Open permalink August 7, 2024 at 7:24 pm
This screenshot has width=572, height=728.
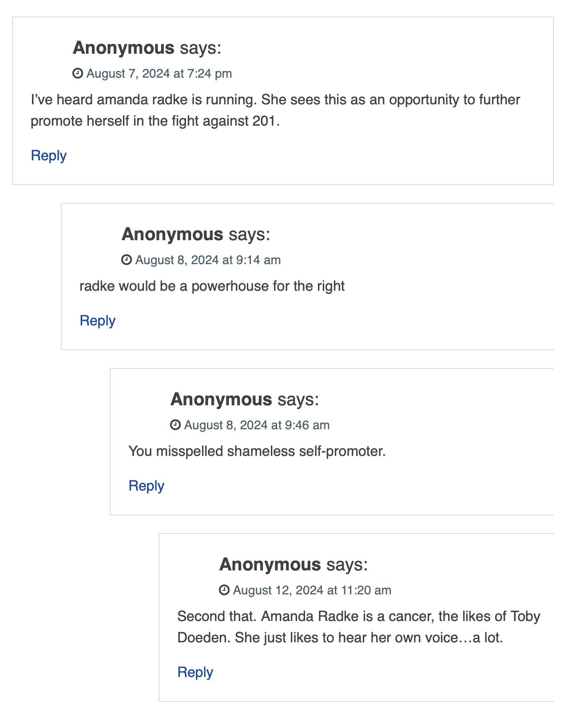pyautogui.click(x=159, y=73)
